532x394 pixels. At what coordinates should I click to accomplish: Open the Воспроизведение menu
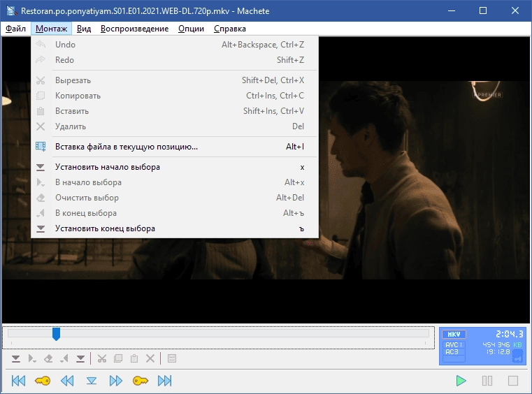134,29
